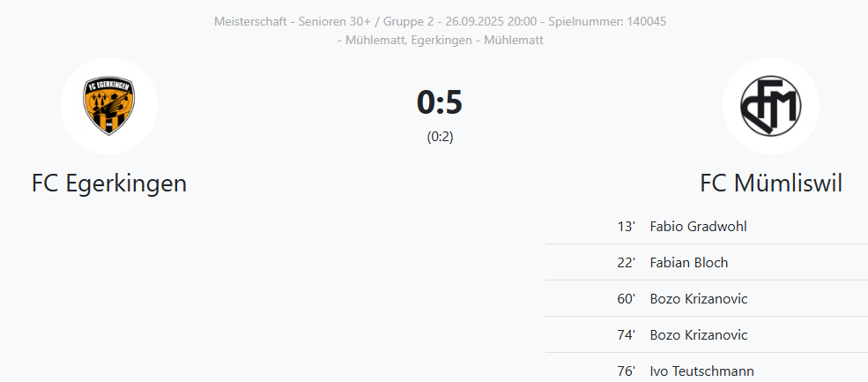Click Bozo Krizanovic's name in the 74' row
Screen dimensions: 868x382
click(x=698, y=334)
